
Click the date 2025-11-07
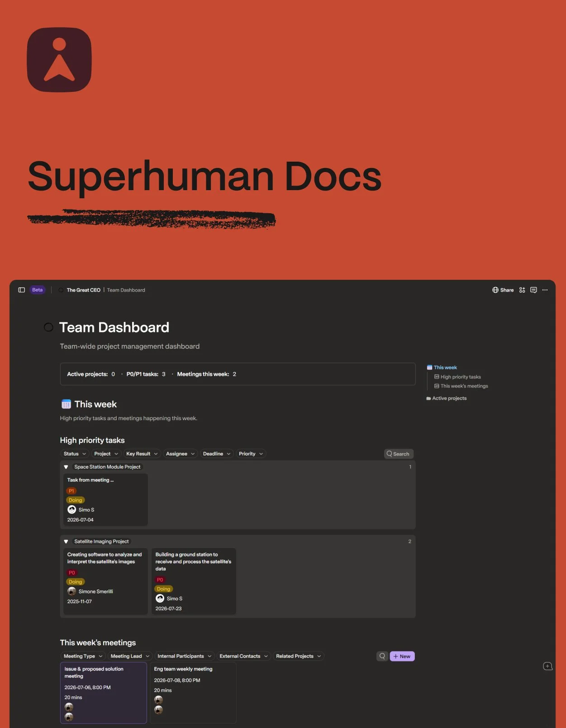[x=80, y=601]
